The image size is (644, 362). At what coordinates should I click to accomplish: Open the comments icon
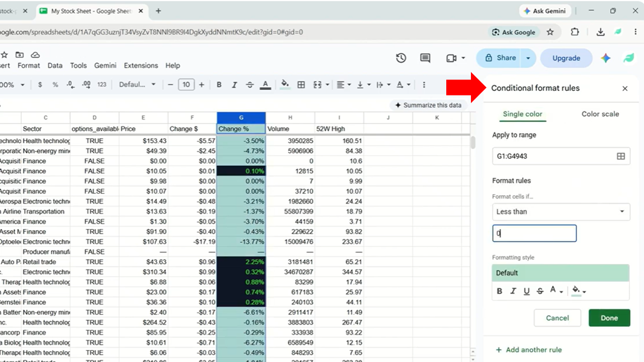coord(425,58)
